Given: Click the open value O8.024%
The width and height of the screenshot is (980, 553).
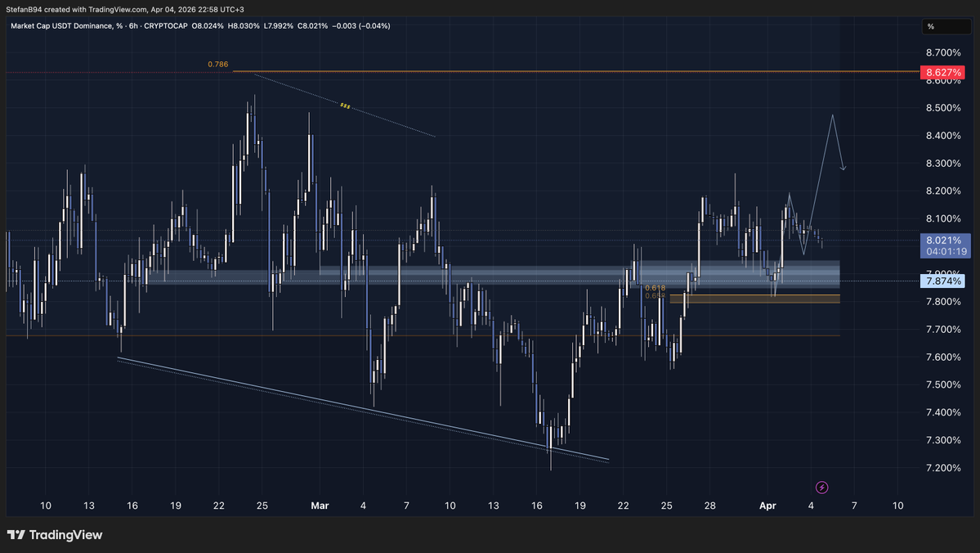Looking at the screenshot, I should [x=208, y=26].
